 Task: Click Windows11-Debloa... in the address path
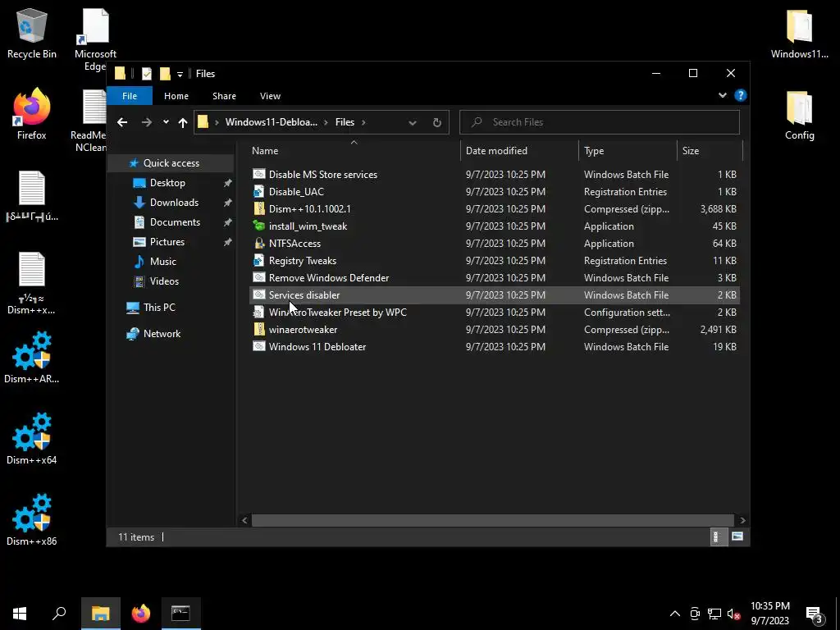pyautogui.click(x=271, y=122)
